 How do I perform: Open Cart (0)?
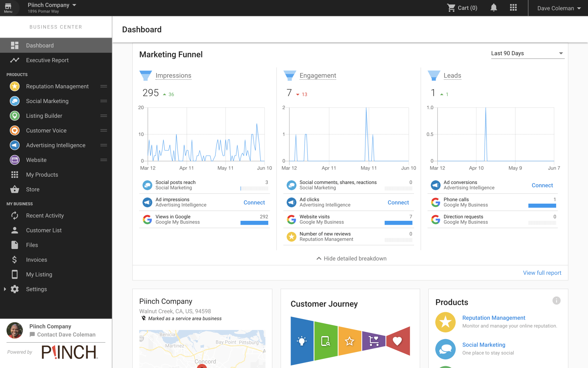(462, 8)
